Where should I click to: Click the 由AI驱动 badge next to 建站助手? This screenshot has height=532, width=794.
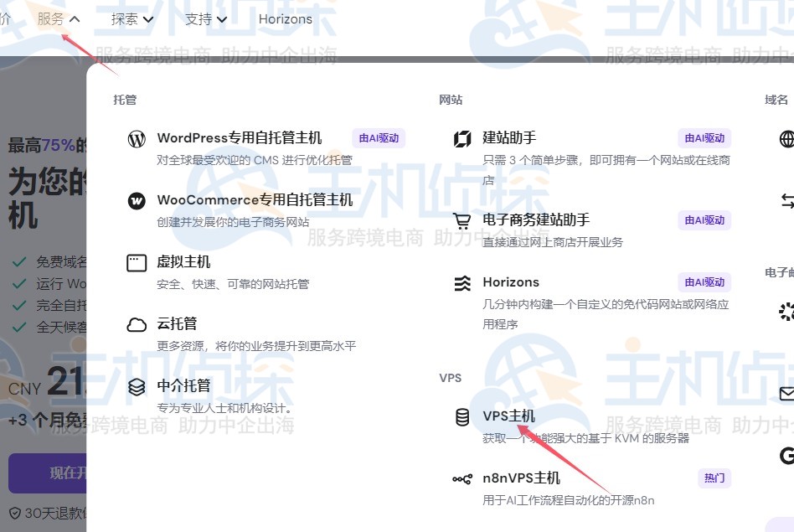click(x=704, y=138)
